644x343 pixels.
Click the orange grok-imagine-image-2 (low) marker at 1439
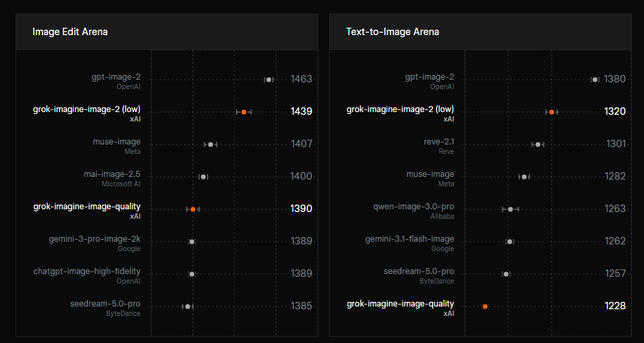click(x=243, y=112)
